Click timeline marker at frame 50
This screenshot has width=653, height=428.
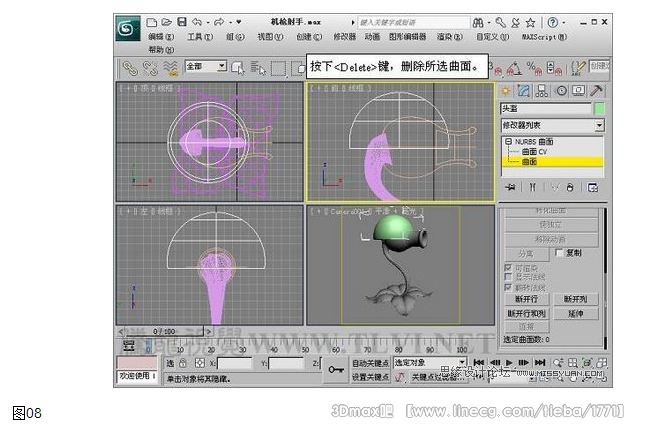click(305, 350)
